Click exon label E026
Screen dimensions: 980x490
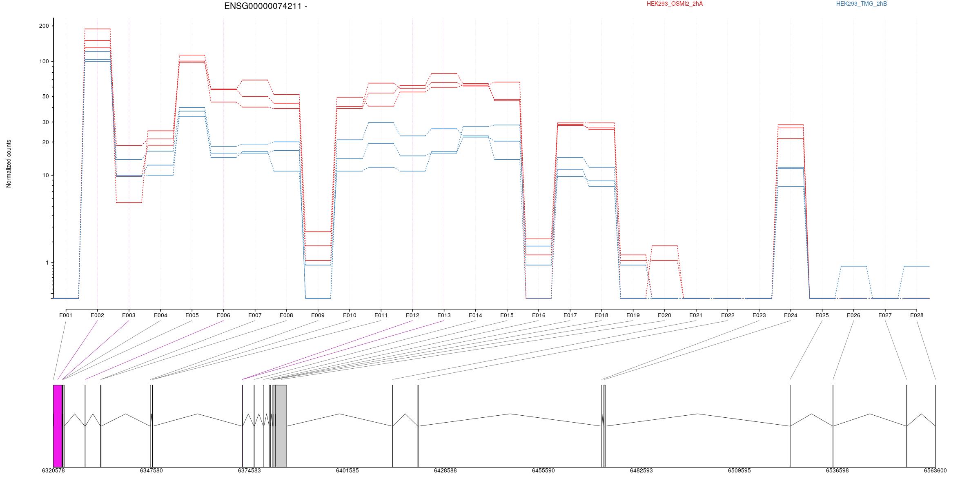click(x=853, y=315)
